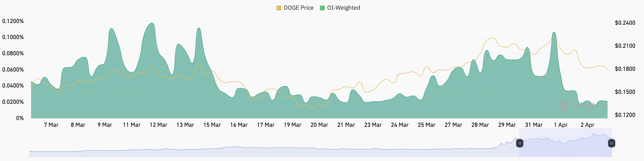This screenshot has width=644, height=161.
Task: Click the $0.1200 price axis label
Action: pos(625,115)
